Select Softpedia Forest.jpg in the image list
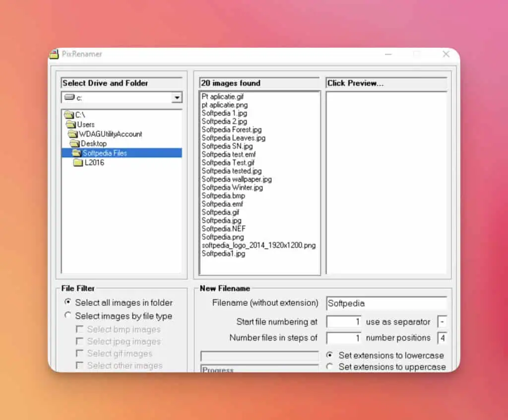Image resolution: width=508 pixels, height=420 pixels. pos(232,130)
